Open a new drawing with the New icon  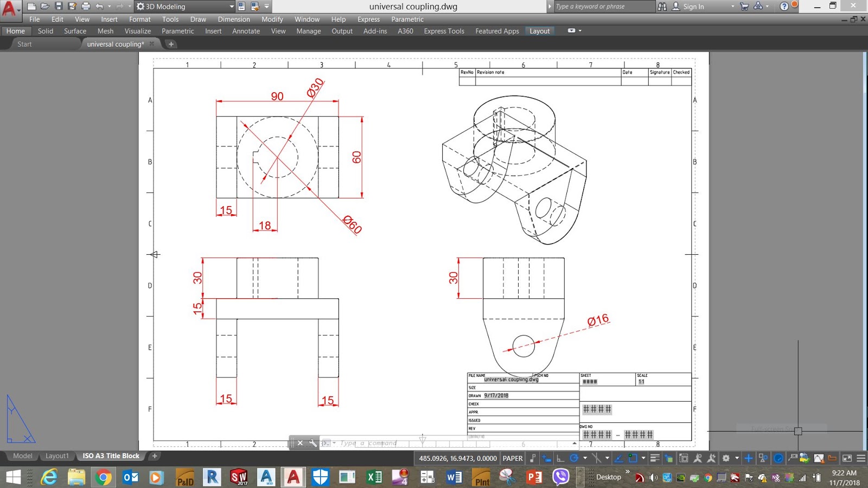[31, 6]
